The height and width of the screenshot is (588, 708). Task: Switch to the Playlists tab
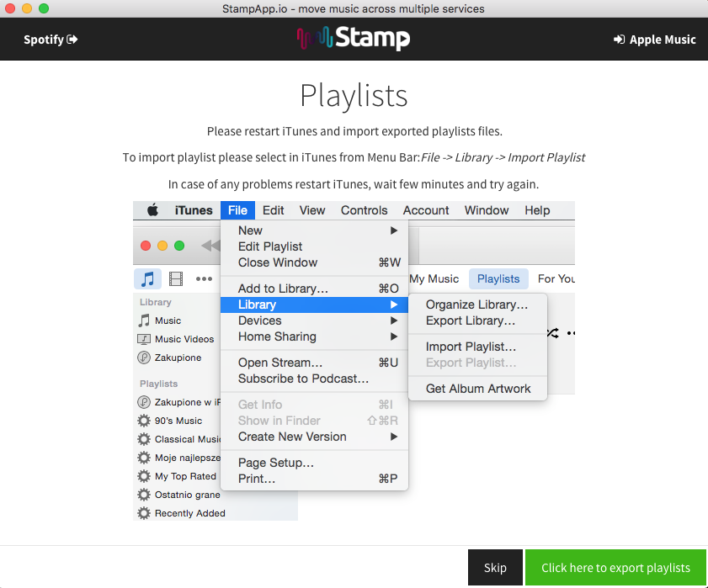(x=498, y=278)
